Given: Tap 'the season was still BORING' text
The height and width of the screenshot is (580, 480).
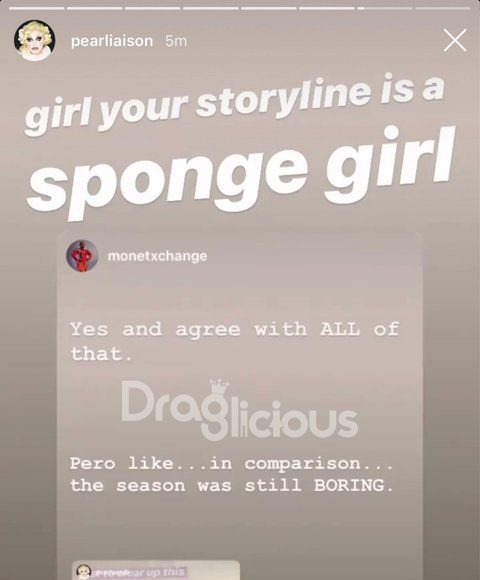Looking at the screenshot, I should pyautogui.click(x=232, y=485).
